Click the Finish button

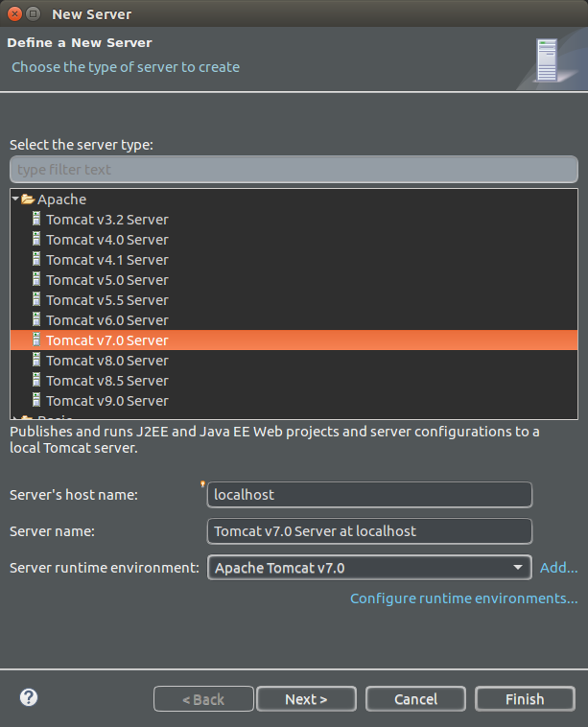pos(525,699)
